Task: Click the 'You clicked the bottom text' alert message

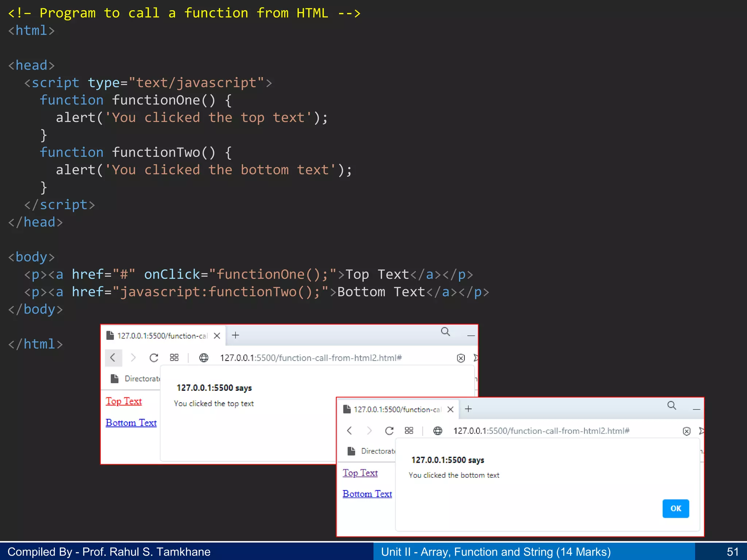Action: point(454,475)
